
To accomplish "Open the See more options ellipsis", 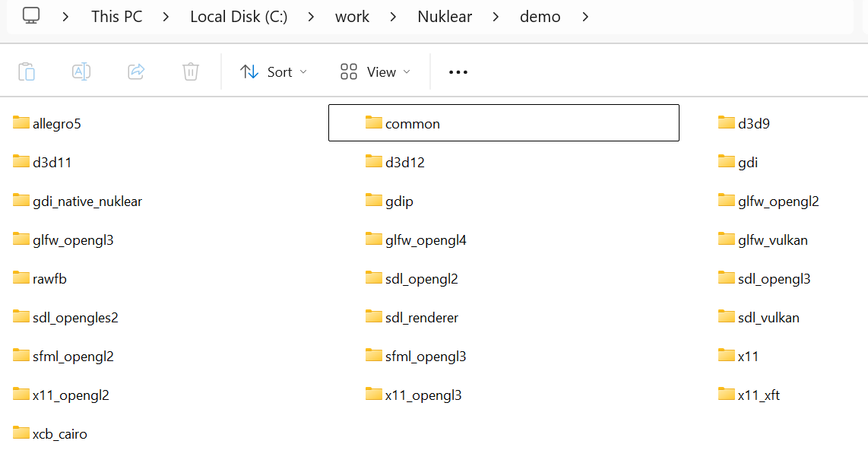I will tap(458, 71).
